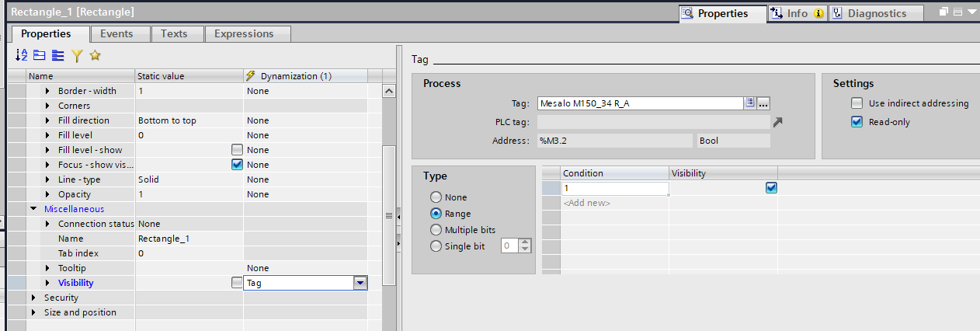
Task: Sort properties alphabetically with A-Z icon
Action: tap(21, 55)
